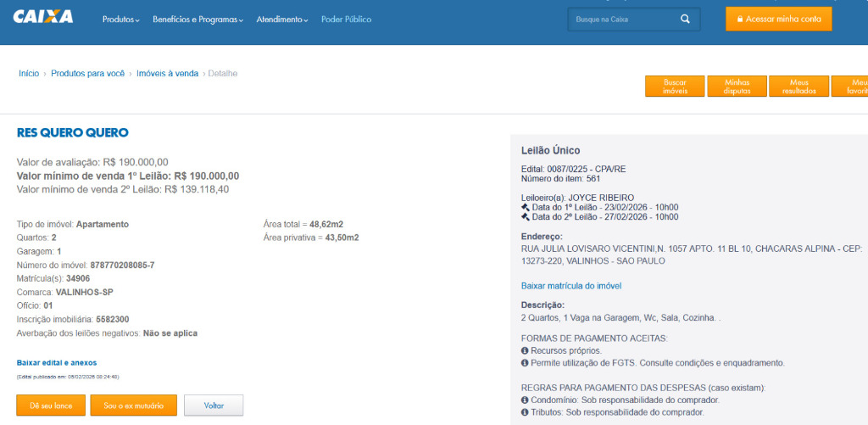Image resolution: width=868 pixels, height=425 pixels.
Task: Expand the Benefícios e Programas menu
Action: click(198, 20)
